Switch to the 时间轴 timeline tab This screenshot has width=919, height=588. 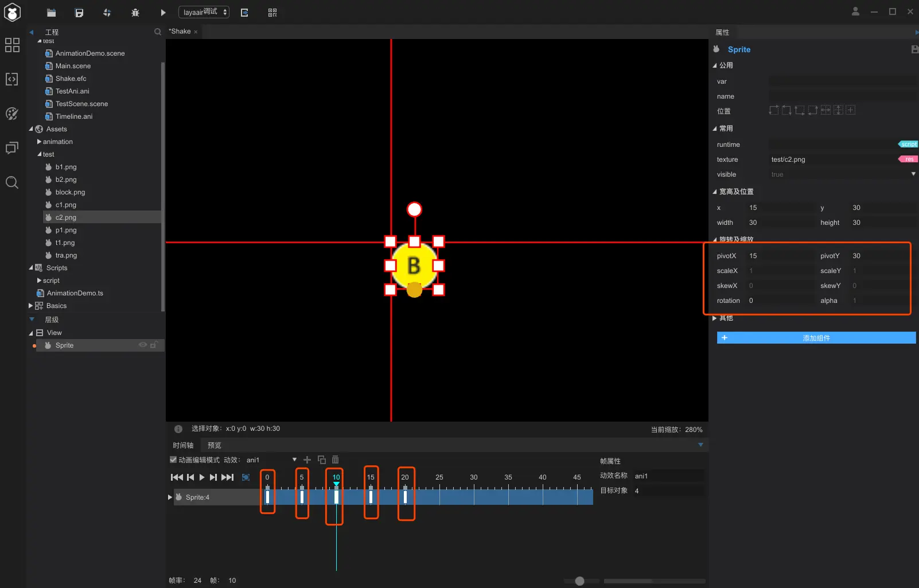(183, 445)
